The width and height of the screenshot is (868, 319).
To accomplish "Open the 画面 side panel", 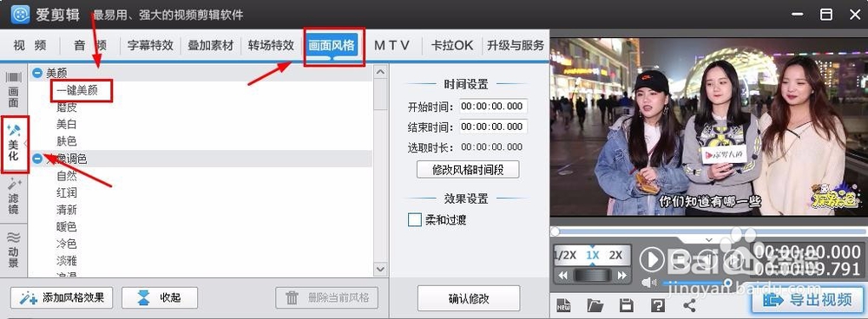I will point(13,90).
